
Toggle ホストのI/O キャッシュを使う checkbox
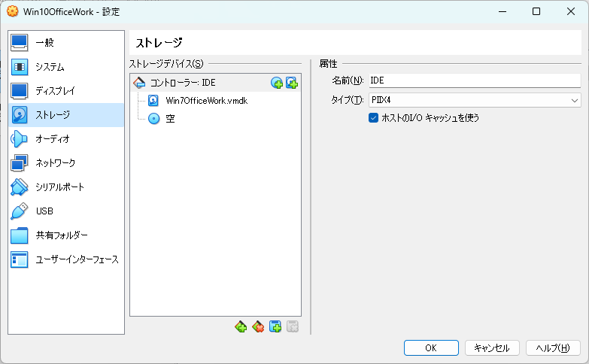(x=373, y=118)
